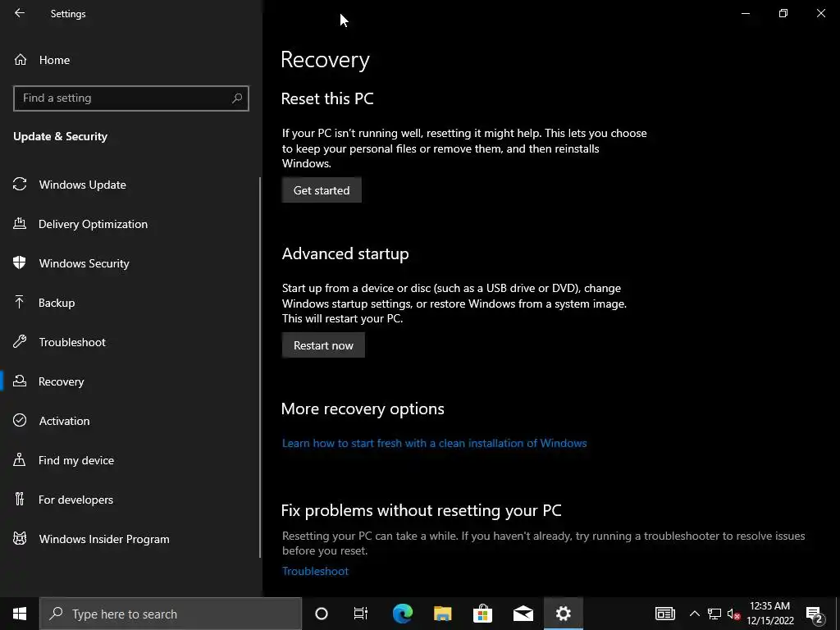840x630 pixels.
Task: Close the Settings window
Action: click(820, 13)
